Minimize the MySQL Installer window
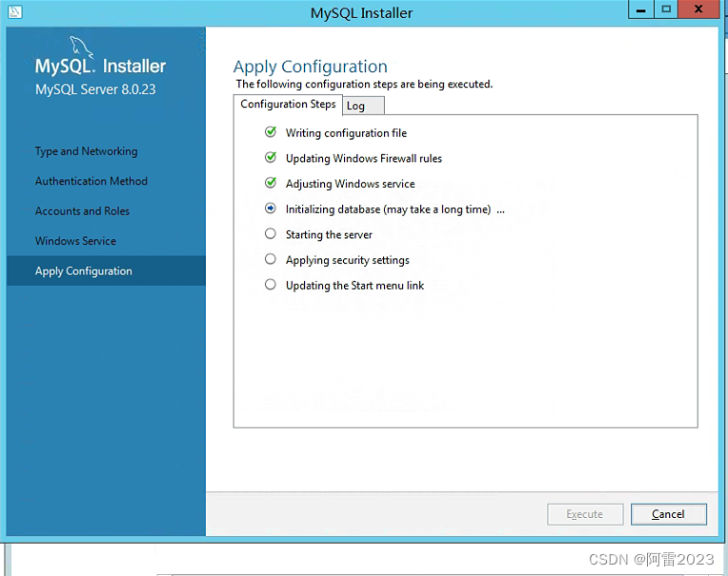This screenshot has height=576, width=728. pyautogui.click(x=641, y=10)
